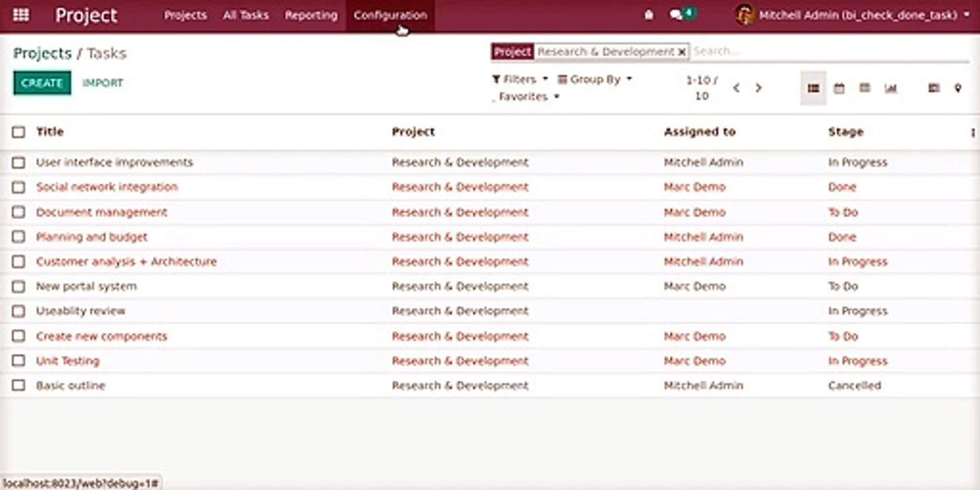Click Marc Demo on Unit Testing row
This screenshot has width=980, height=490.
694,361
